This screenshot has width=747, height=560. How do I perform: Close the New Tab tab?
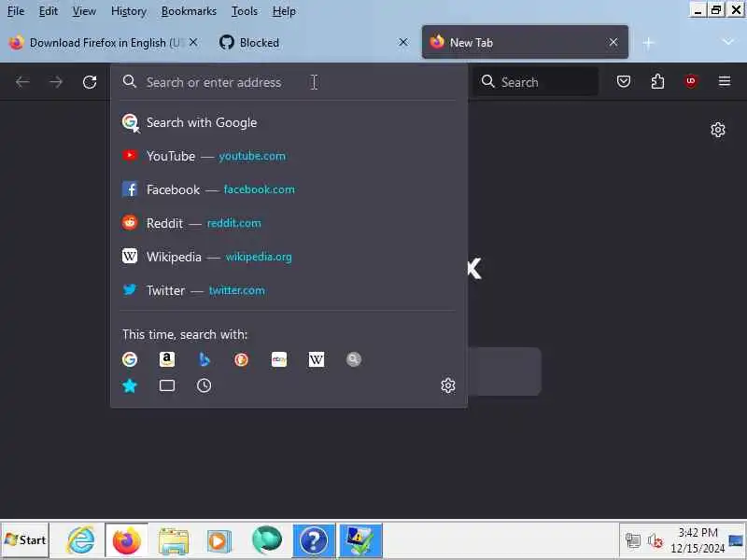click(613, 42)
